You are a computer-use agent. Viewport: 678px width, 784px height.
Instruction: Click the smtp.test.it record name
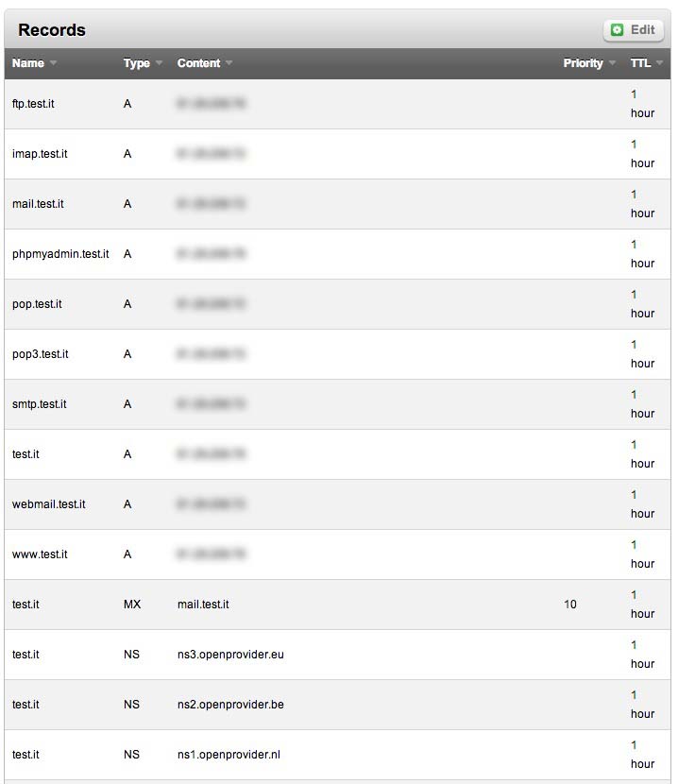point(39,404)
